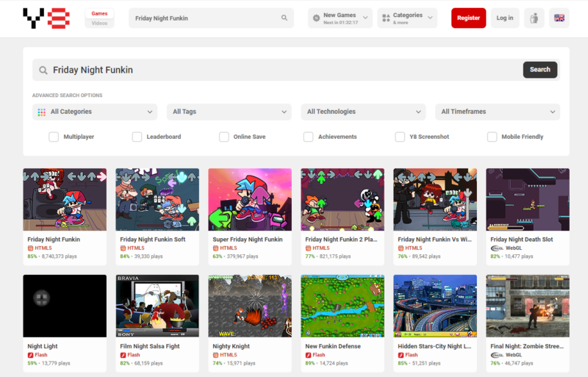Open the Nighty Knight game thumbnail
This screenshot has height=377, width=588.
[250, 306]
